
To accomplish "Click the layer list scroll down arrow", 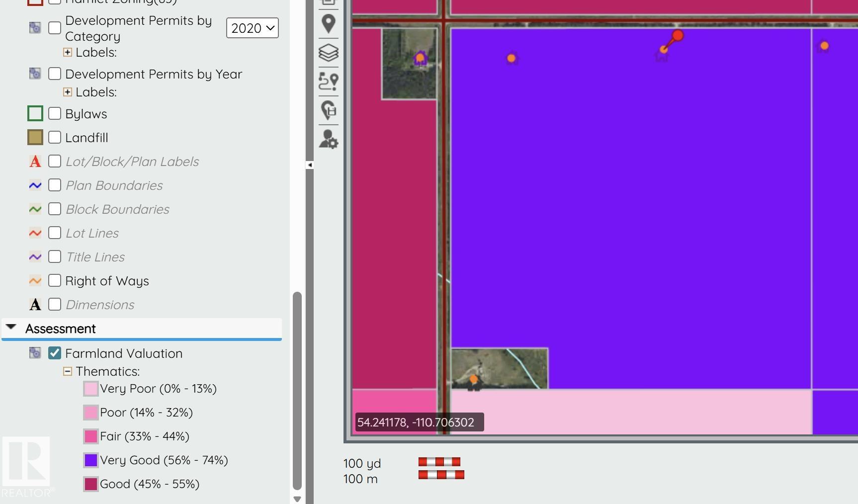I will point(297,499).
